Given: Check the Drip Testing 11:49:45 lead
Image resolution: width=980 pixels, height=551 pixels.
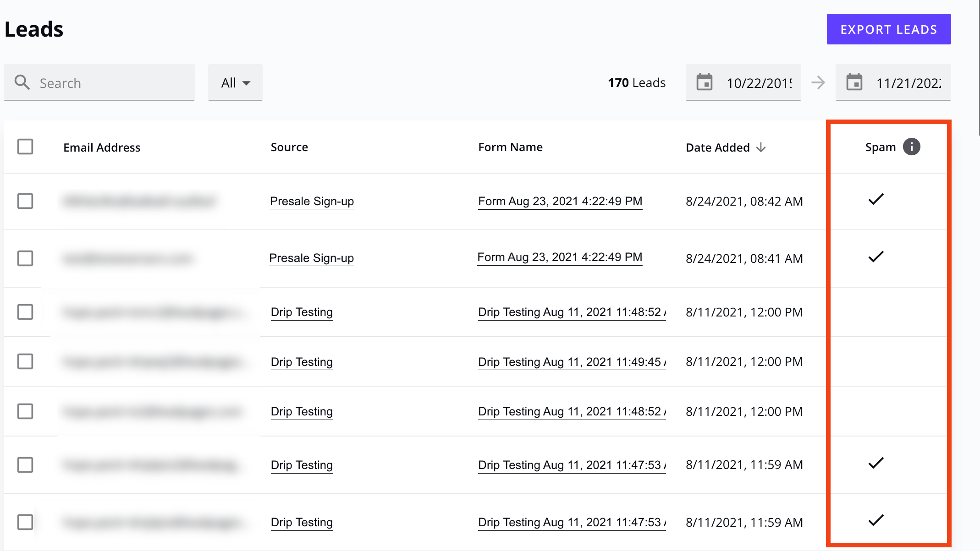Looking at the screenshot, I should tap(25, 361).
